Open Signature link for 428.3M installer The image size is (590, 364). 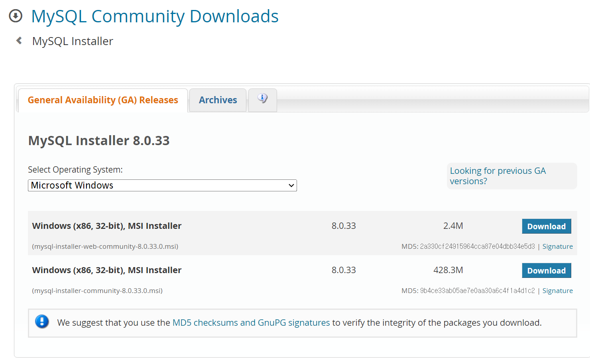click(x=557, y=291)
